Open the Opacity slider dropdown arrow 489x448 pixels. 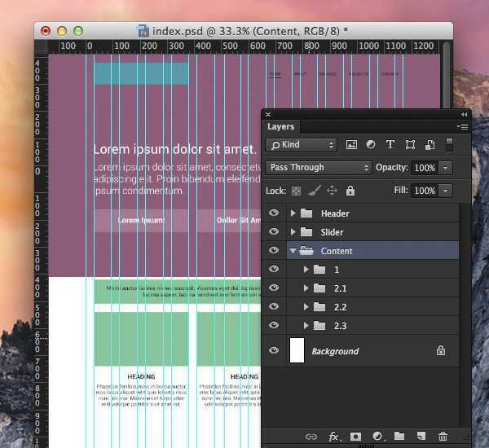click(446, 168)
